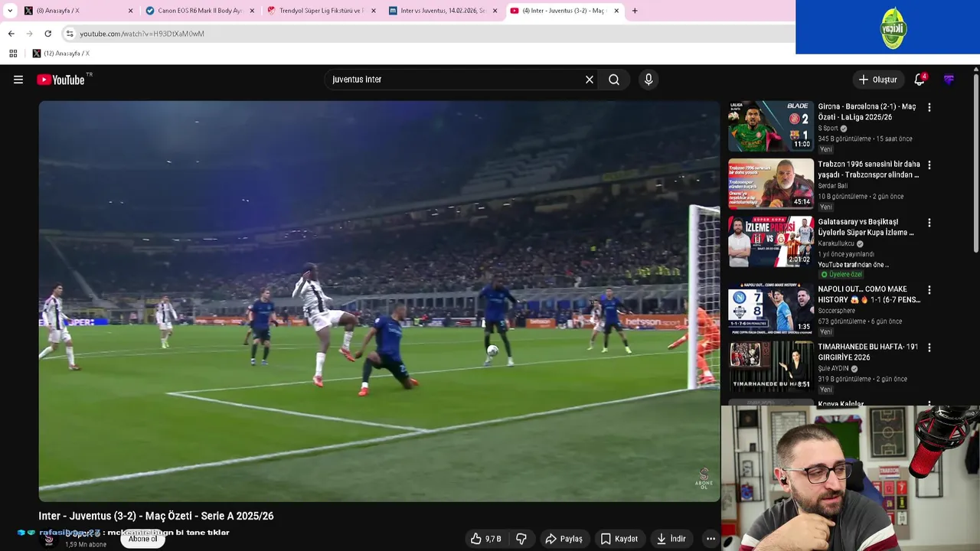The image size is (980, 551).
Task: Like the video with thumbs-up 9,7 B
Action: [x=485, y=539]
